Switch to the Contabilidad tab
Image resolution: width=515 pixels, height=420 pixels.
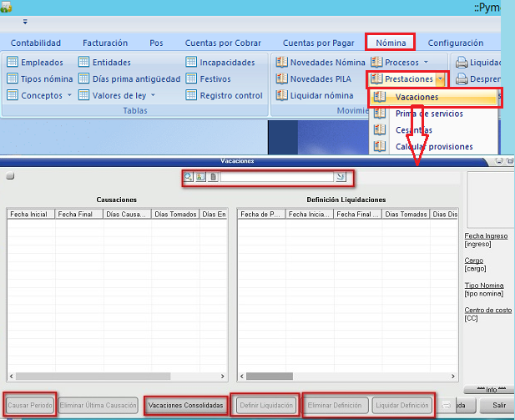click(36, 43)
